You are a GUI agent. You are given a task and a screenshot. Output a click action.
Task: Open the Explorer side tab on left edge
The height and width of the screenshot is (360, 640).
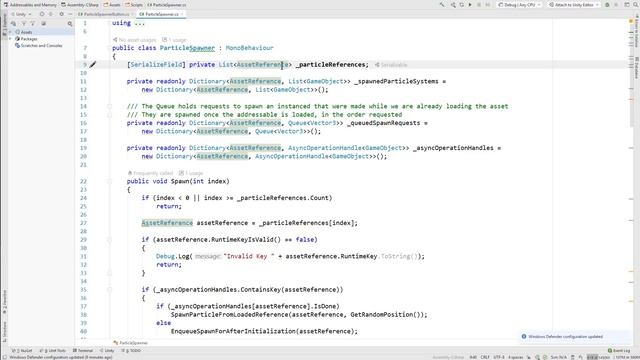coord(4,25)
